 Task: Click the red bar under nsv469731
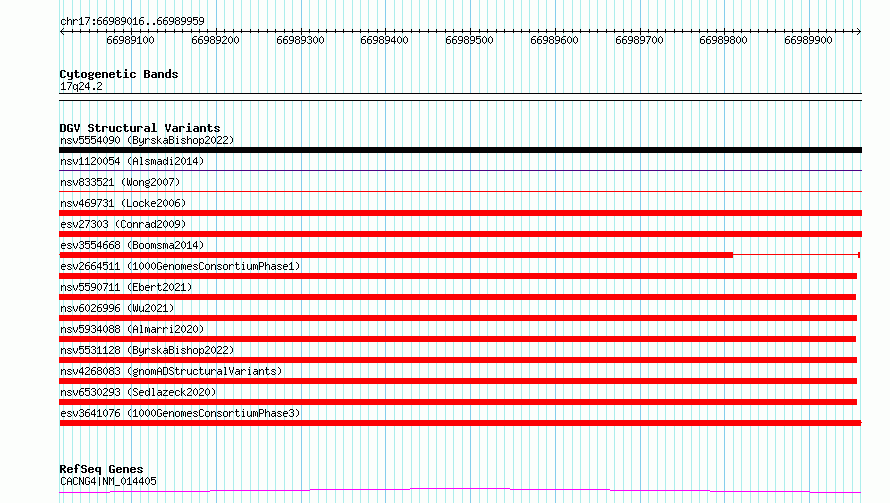pyautogui.click(x=460, y=213)
